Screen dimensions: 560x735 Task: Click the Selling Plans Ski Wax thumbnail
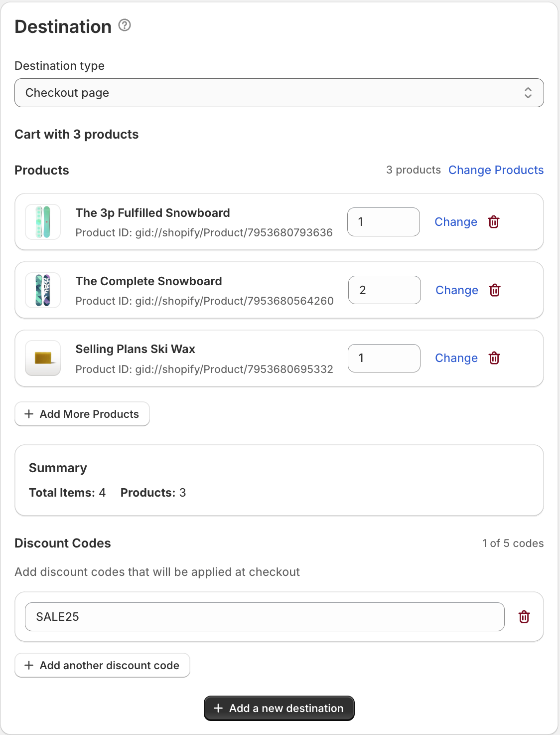(x=42, y=358)
